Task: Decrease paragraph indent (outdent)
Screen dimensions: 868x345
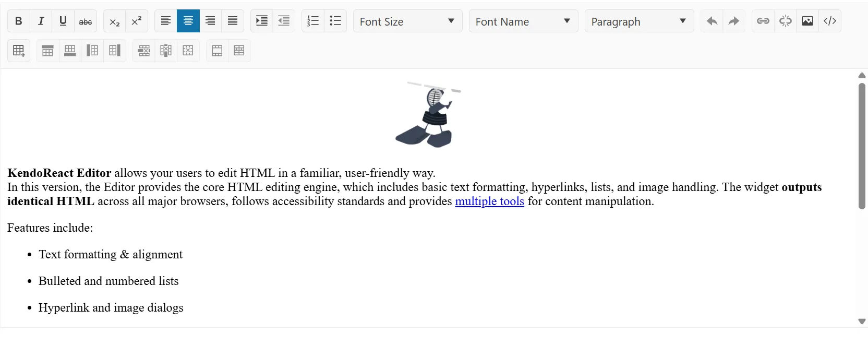Action: (x=284, y=21)
